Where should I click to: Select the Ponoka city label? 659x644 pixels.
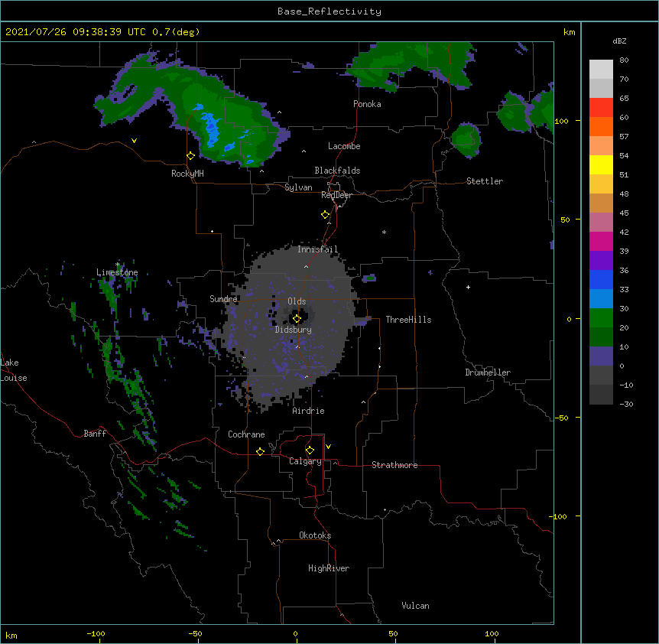[367, 104]
